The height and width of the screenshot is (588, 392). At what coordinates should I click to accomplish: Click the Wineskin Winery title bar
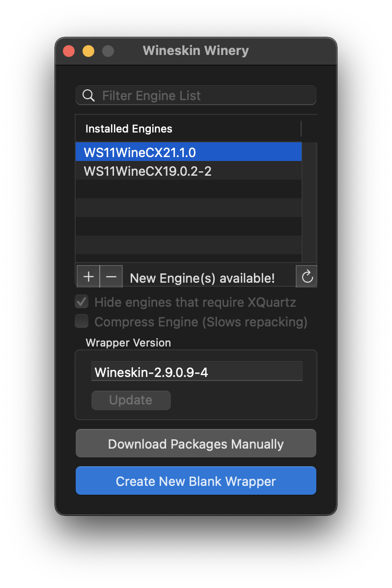click(x=196, y=51)
